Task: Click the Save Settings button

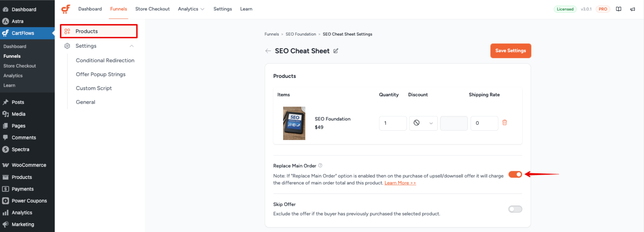Action: coord(511,51)
